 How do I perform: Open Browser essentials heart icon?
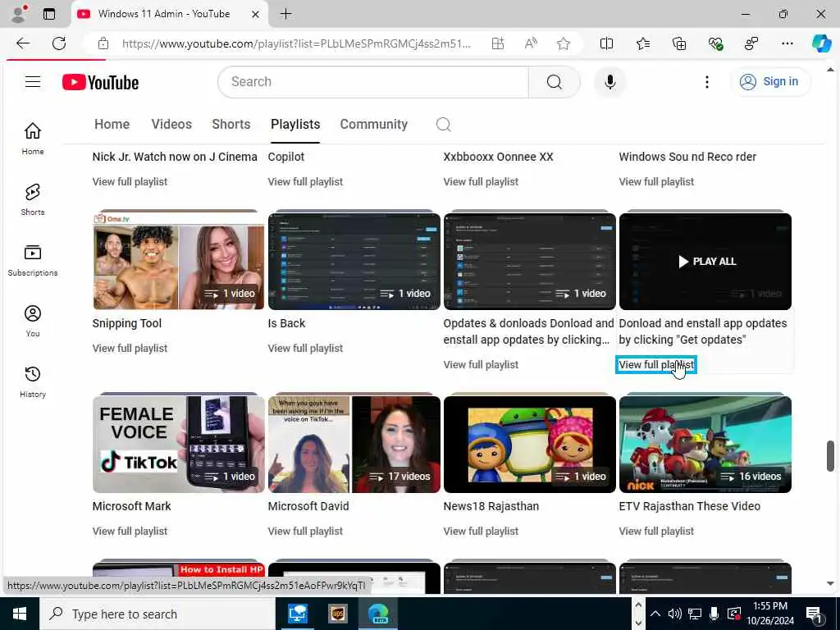(x=715, y=43)
